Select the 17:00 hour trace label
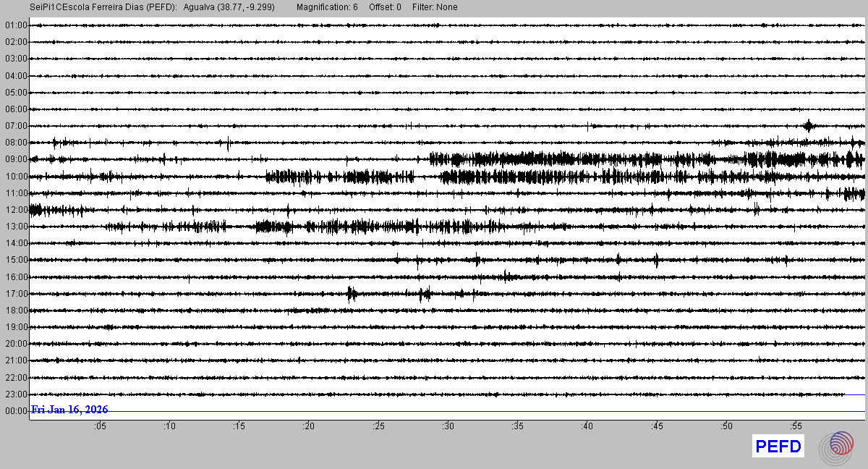Viewport: 868px width, 469px height. click(16, 294)
